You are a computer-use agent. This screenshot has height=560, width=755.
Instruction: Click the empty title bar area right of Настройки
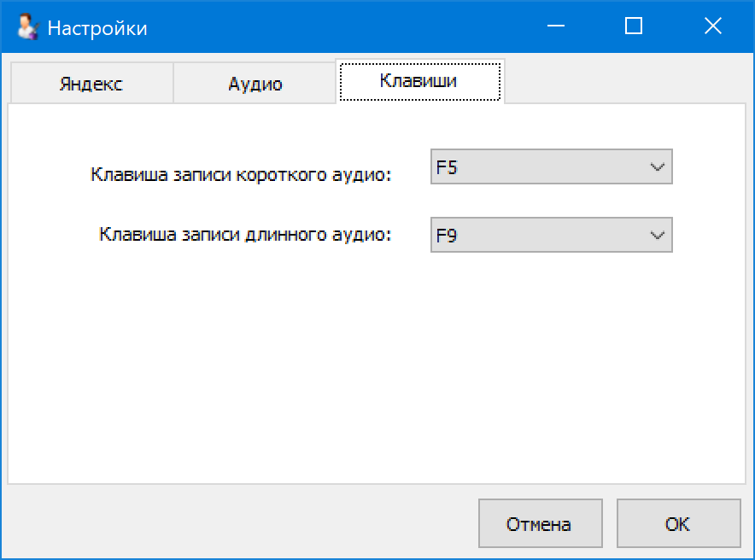[x=342, y=28]
